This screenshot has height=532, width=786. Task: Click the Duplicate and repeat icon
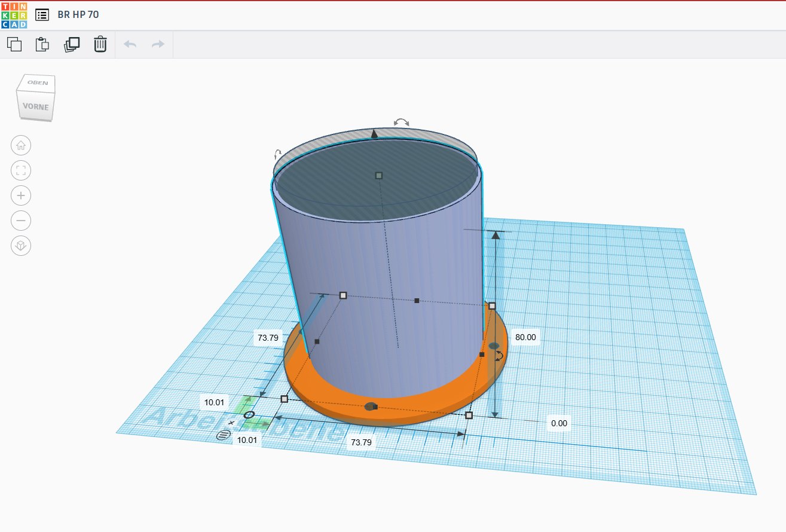click(72, 44)
